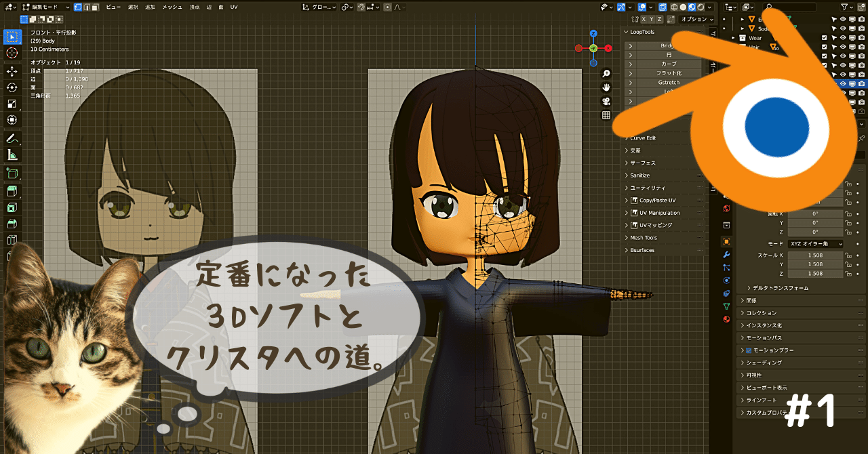Open the 頂点 menu
Image resolution: width=868 pixels, height=454 pixels.
(x=195, y=7)
